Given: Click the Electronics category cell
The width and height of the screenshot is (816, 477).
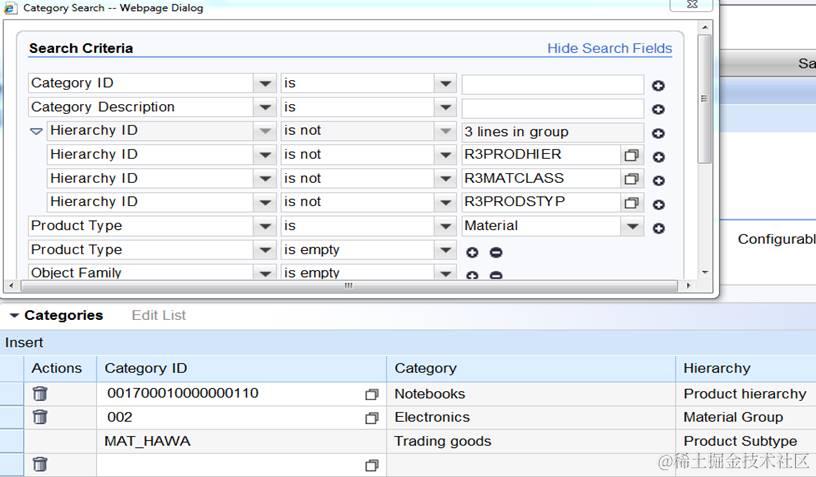Looking at the screenshot, I should pyautogui.click(x=531, y=417).
